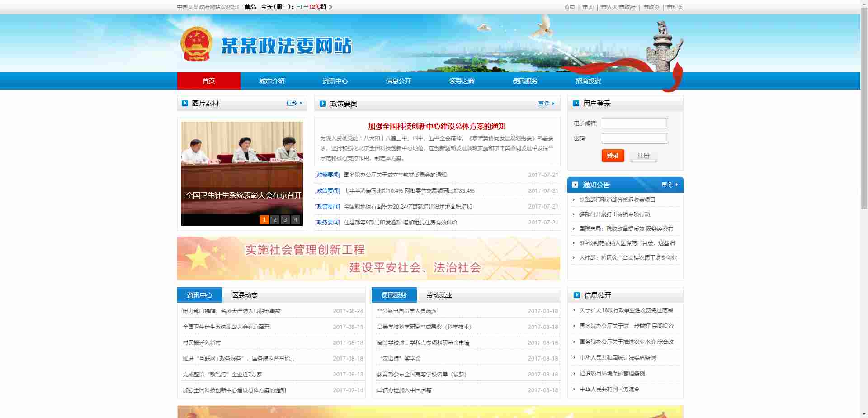Open 城市介绍 navigation item
The image size is (868, 418).
pyautogui.click(x=272, y=81)
